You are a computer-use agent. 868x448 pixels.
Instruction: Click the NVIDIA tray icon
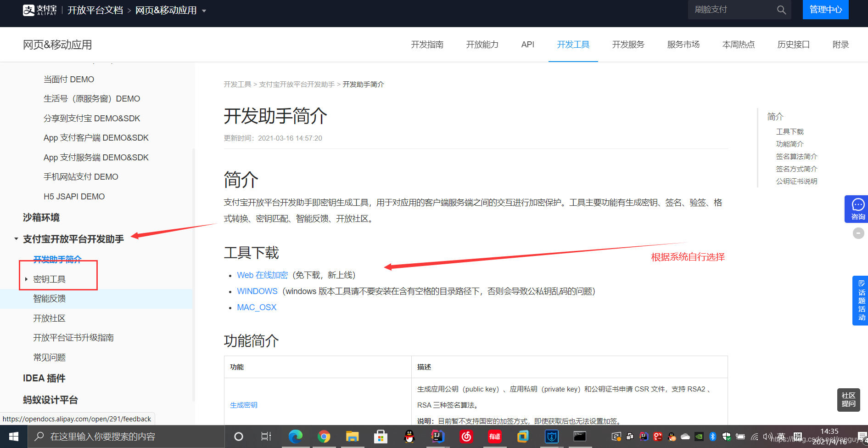(x=699, y=437)
